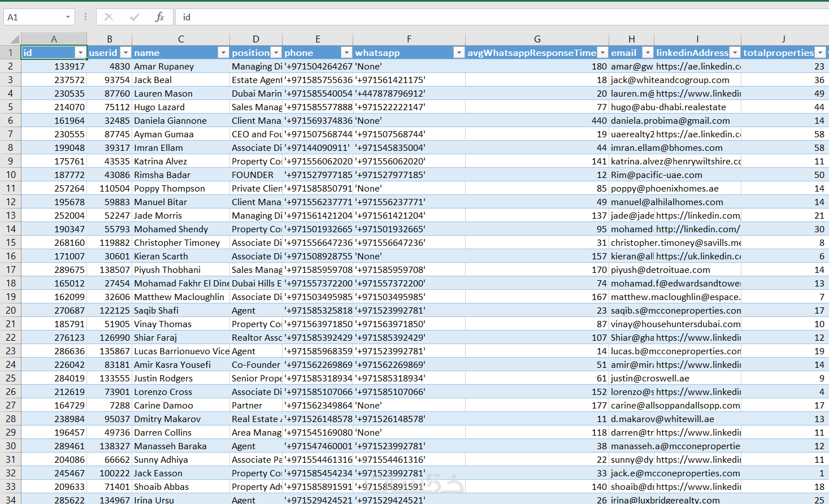Select the email cell Rim@pacific-uae.com
Viewport: 829px width, 504px height.
(x=657, y=175)
